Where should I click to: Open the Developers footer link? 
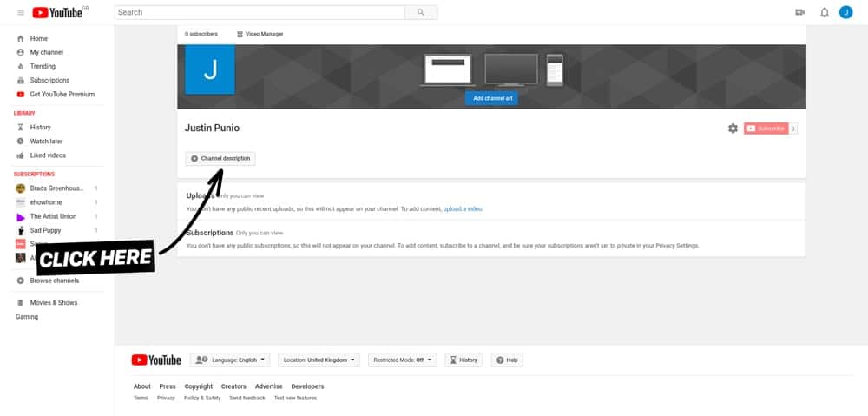coord(308,386)
